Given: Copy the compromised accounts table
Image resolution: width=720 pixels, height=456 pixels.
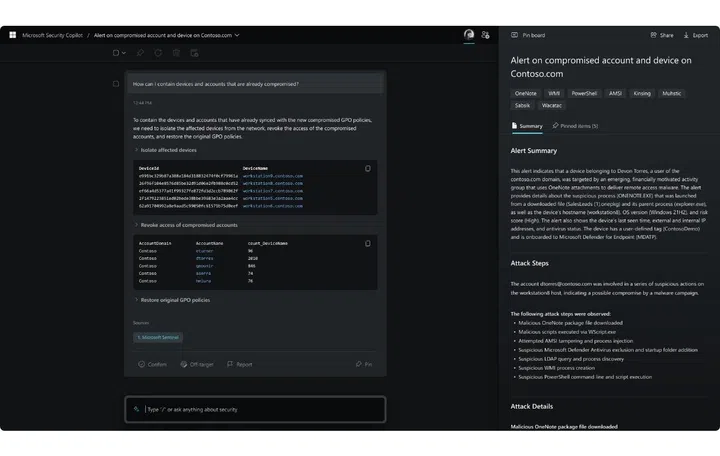Looking at the screenshot, I should pyautogui.click(x=368, y=243).
